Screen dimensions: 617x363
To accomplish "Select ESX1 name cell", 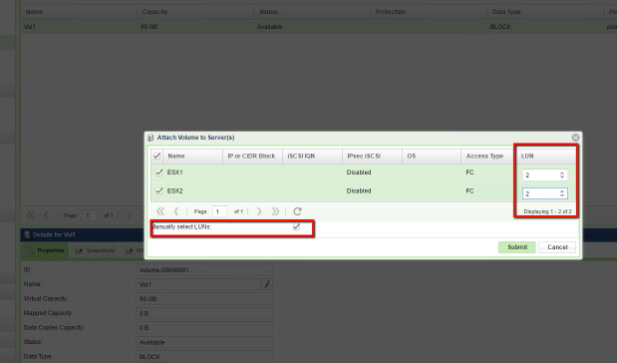I will click(x=175, y=172).
